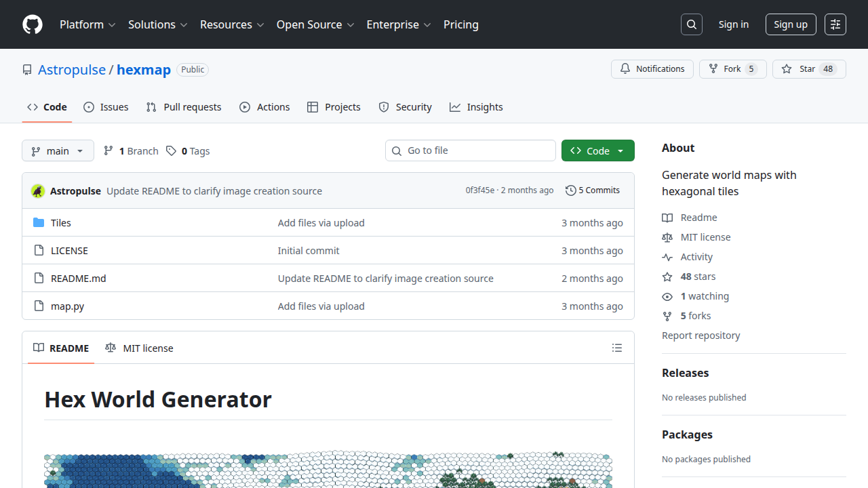Fork the hexmap repository

733,69
